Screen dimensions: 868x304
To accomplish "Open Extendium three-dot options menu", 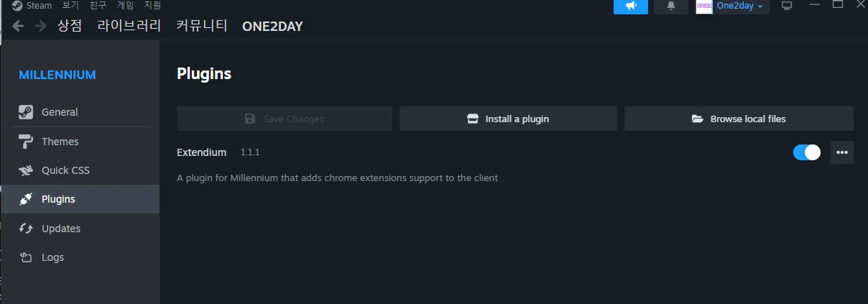I will [x=842, y=152].
